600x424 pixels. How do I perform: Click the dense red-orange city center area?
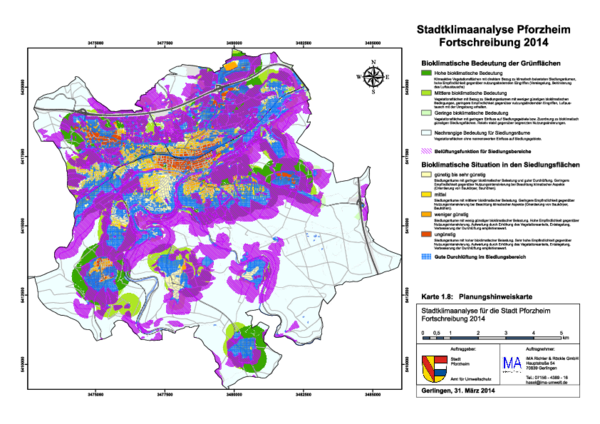pyautogui.click(x=183, y=160)
